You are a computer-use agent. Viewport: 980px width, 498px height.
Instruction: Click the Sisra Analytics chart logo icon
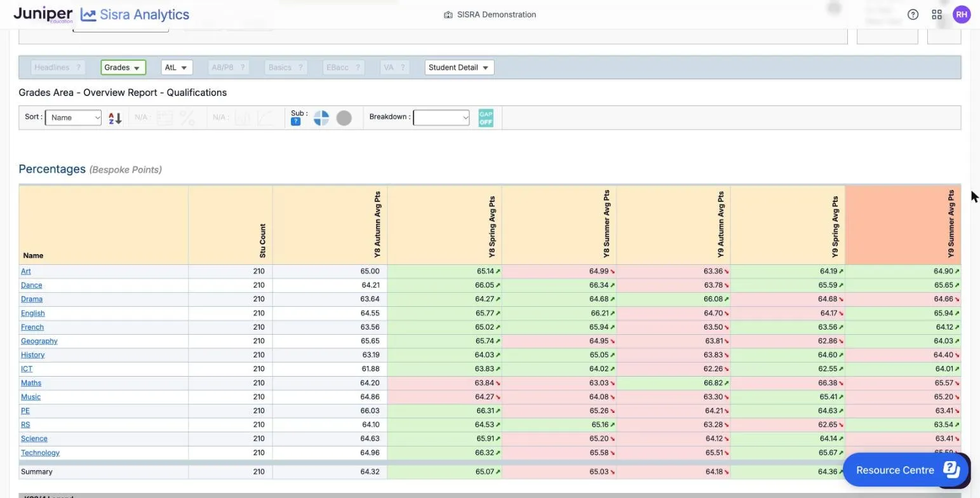tap(88, 15)
